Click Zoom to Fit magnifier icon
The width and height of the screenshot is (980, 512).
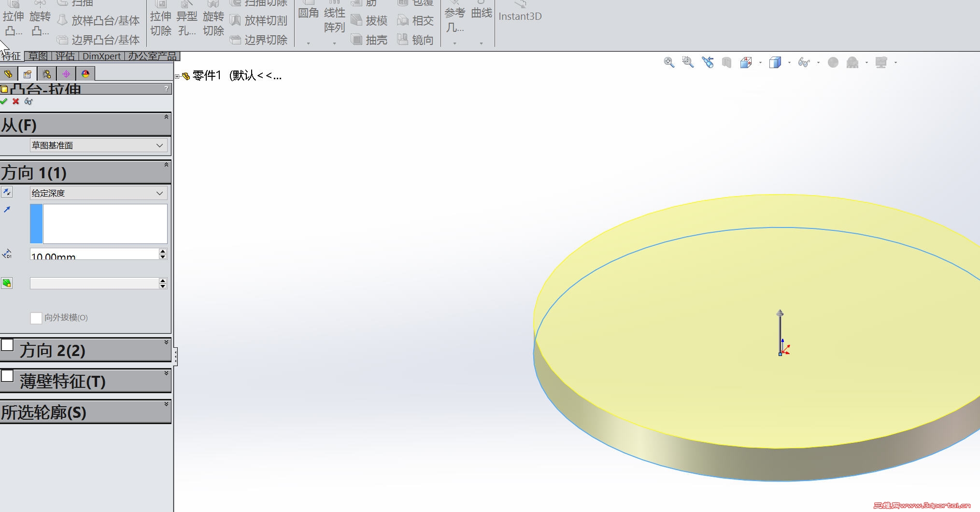click(x=669, y=62)
